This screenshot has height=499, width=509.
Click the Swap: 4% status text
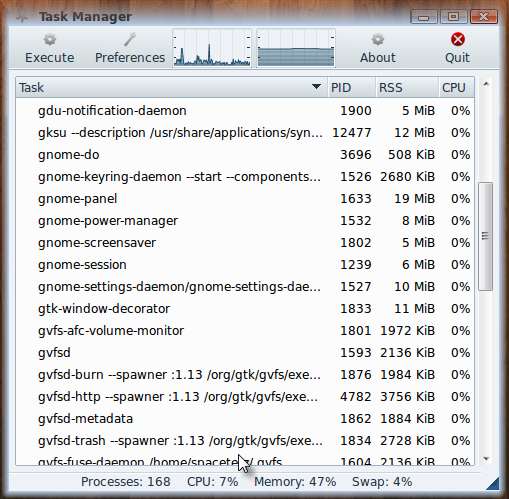(382, 482)
